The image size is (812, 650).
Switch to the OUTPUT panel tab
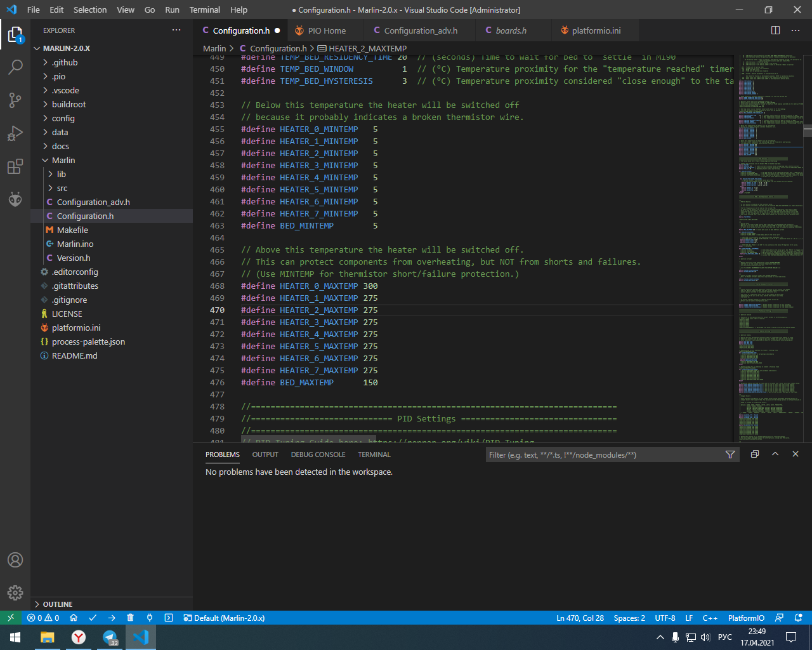coord(265,454)
